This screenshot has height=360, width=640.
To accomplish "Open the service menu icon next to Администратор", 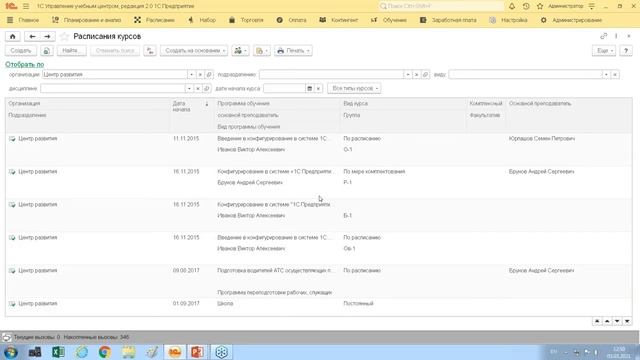I will click(592, 6).
